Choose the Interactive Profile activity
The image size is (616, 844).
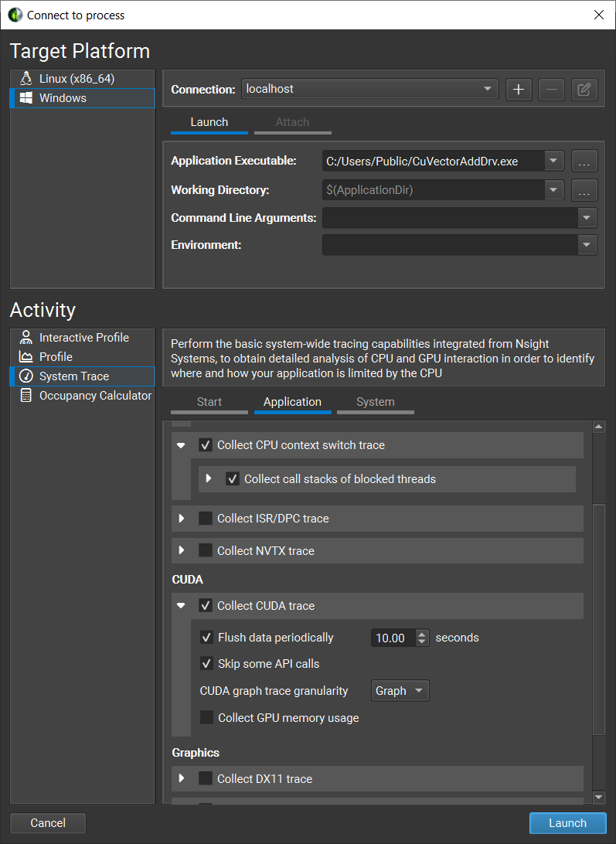(x=83, y=338)
